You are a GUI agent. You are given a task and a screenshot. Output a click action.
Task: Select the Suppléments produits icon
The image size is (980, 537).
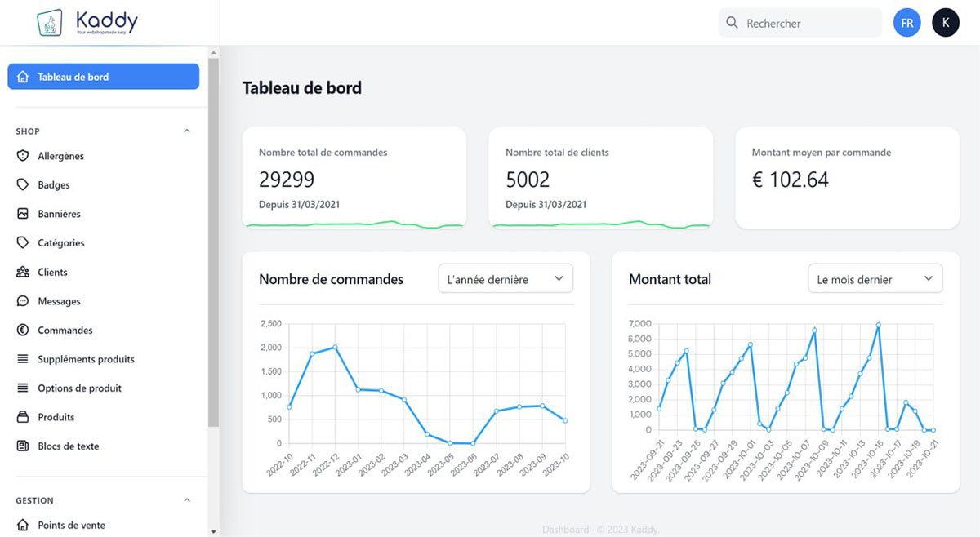[23, 359]
